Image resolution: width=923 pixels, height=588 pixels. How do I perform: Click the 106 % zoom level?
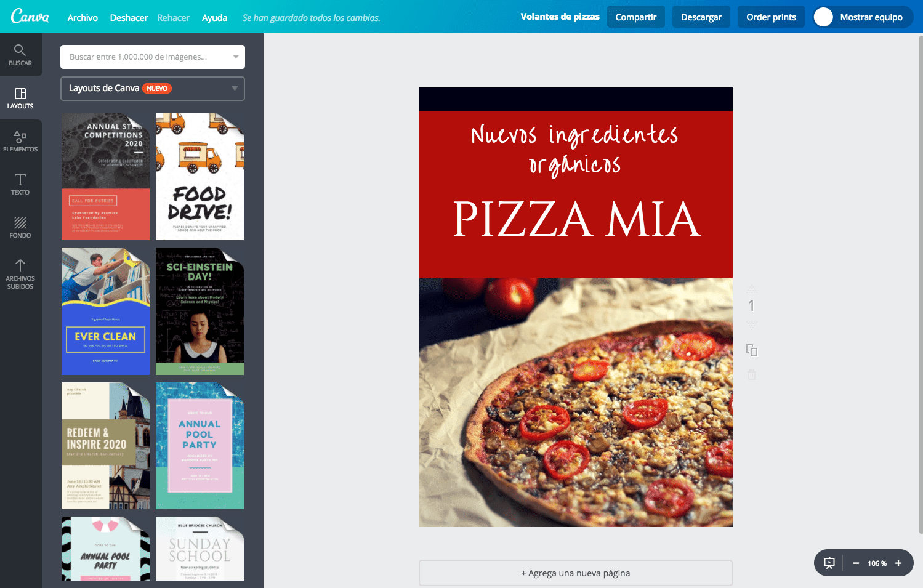coord(877,563)
